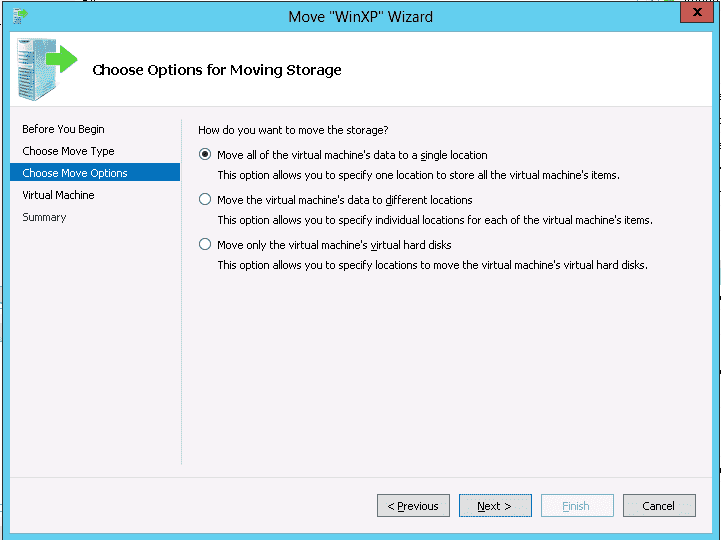
Task: Click description about individual locations for items
Action: tap(435, 220)
